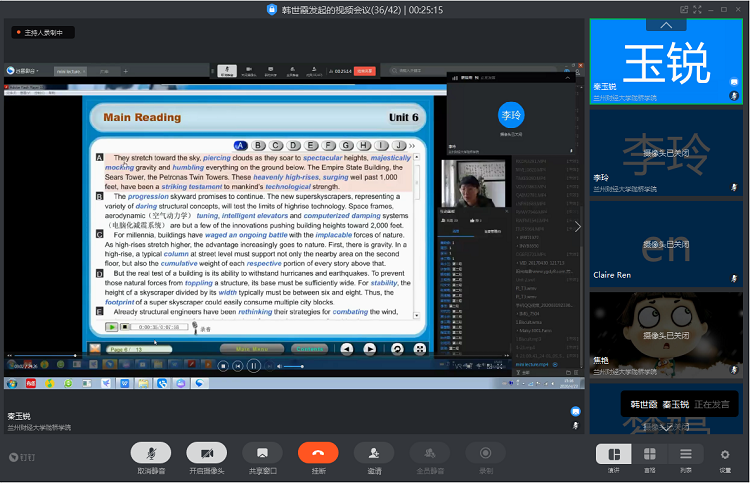Click 玉锐 participant video tile
750x483 pixels.
[666, 61]
